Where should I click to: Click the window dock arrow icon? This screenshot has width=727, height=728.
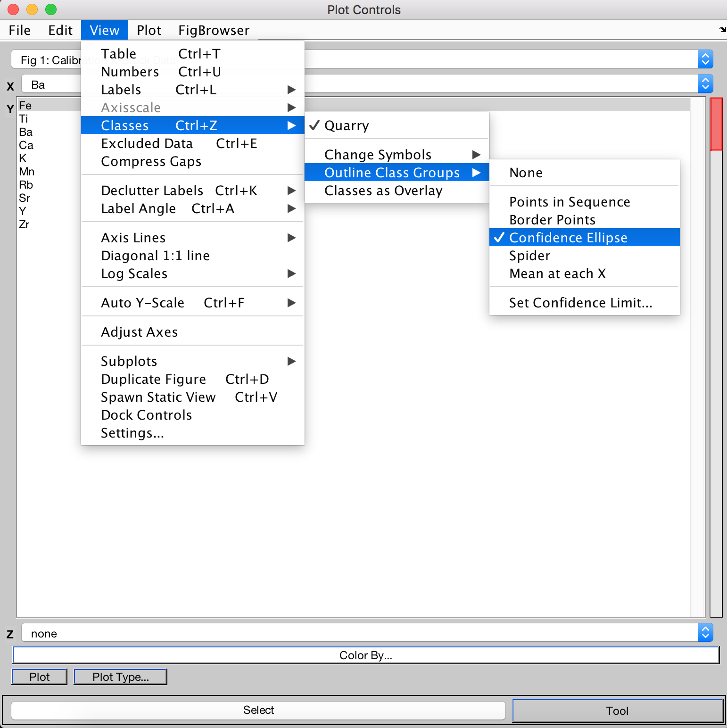pyautogui.click(x=722, y=30)
